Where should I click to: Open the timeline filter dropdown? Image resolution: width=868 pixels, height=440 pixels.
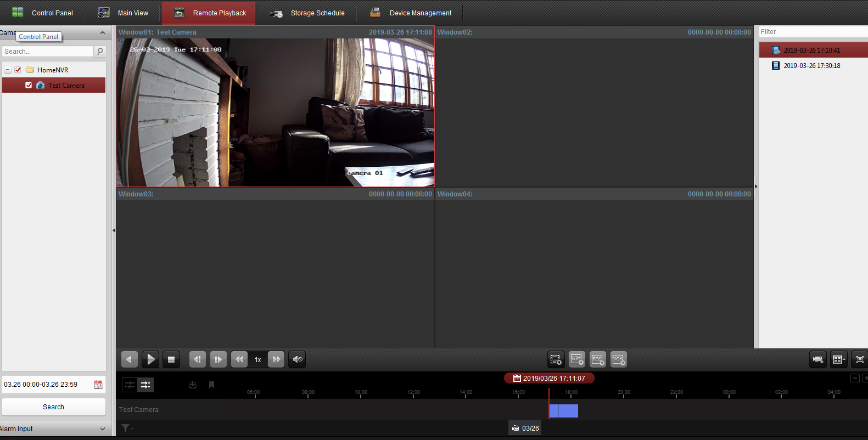click(x=127, y=428)
